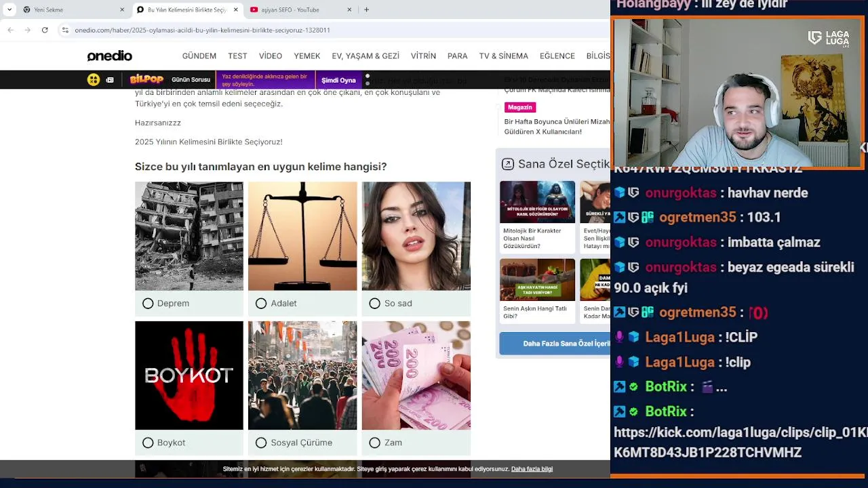This screenshot has height=488, width=868.
Task: Open a new browser tab
Action: (366, 9)
